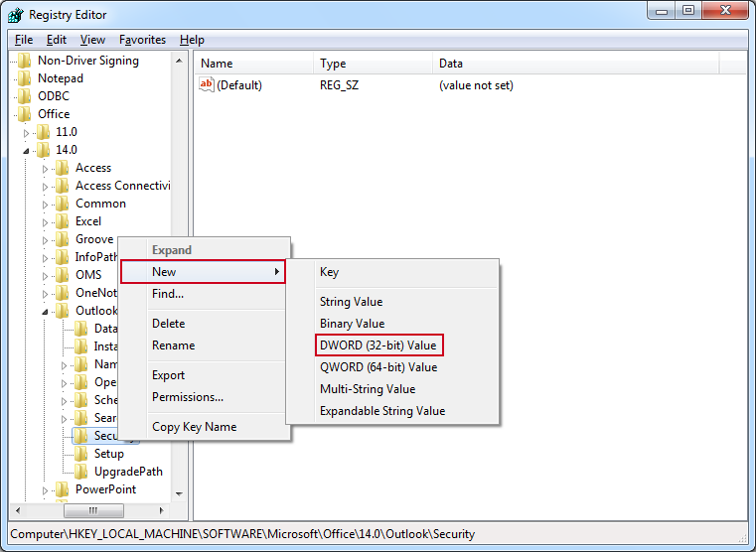Click the OMS folder icon
The width and height of the screenshot is (756, 552).
(62, 275)
